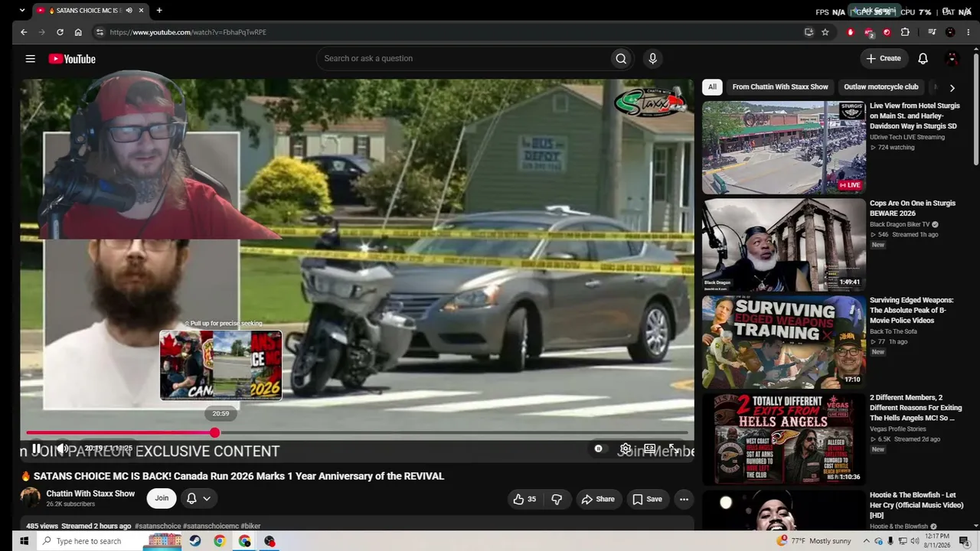The image size is (980, 551).
Task: Open video player settings gear
Action: [626, 448]
